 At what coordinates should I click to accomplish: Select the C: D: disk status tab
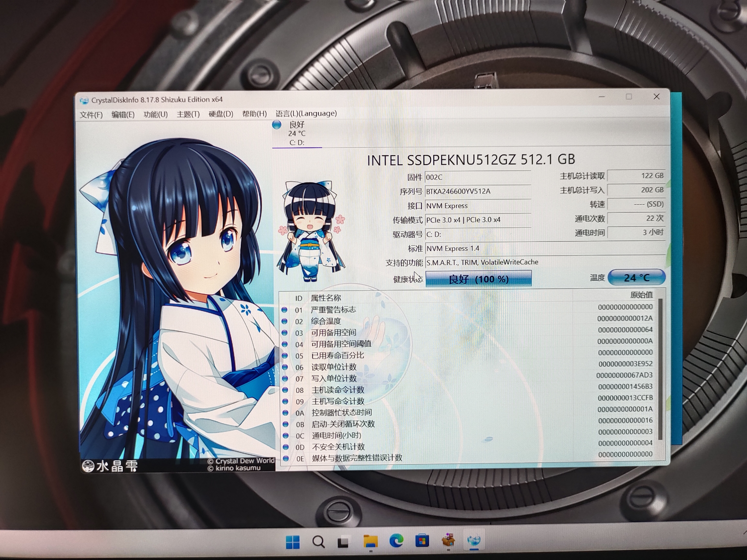(297, 134)
